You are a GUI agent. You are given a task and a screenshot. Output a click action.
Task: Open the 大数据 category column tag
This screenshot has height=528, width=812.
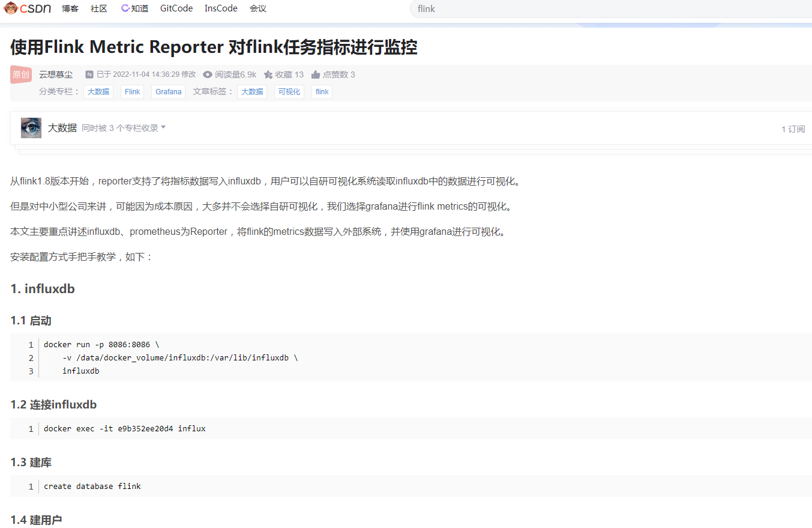click(98, 92)
